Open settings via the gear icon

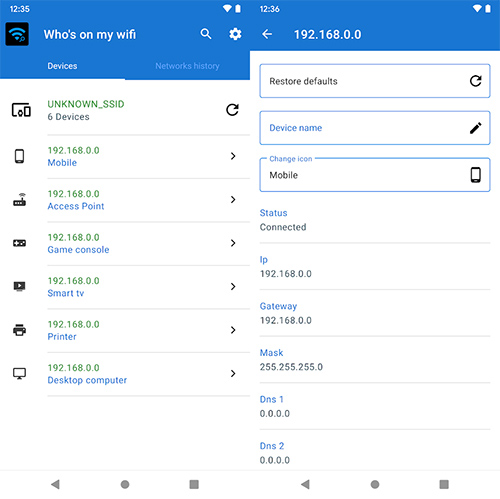[x=235, y=34]
